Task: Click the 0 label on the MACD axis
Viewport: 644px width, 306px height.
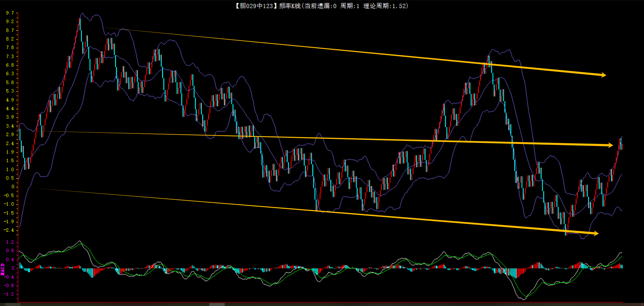Action: 13,268
